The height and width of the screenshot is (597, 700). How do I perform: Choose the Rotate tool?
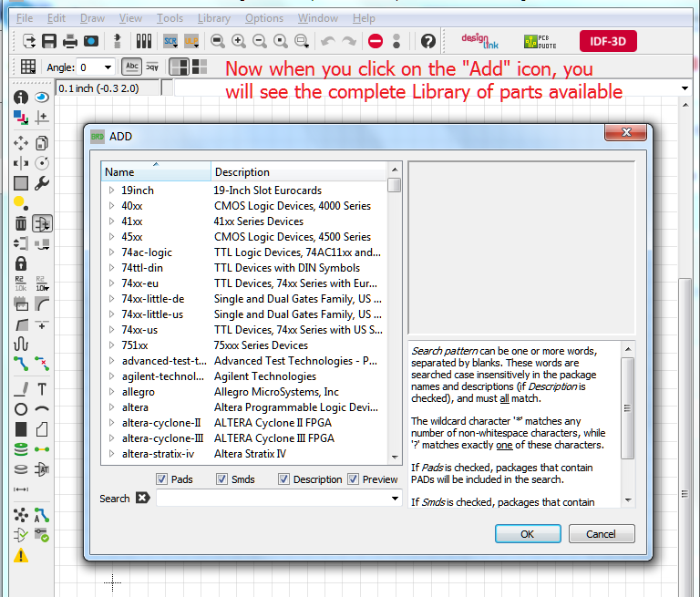42,163
